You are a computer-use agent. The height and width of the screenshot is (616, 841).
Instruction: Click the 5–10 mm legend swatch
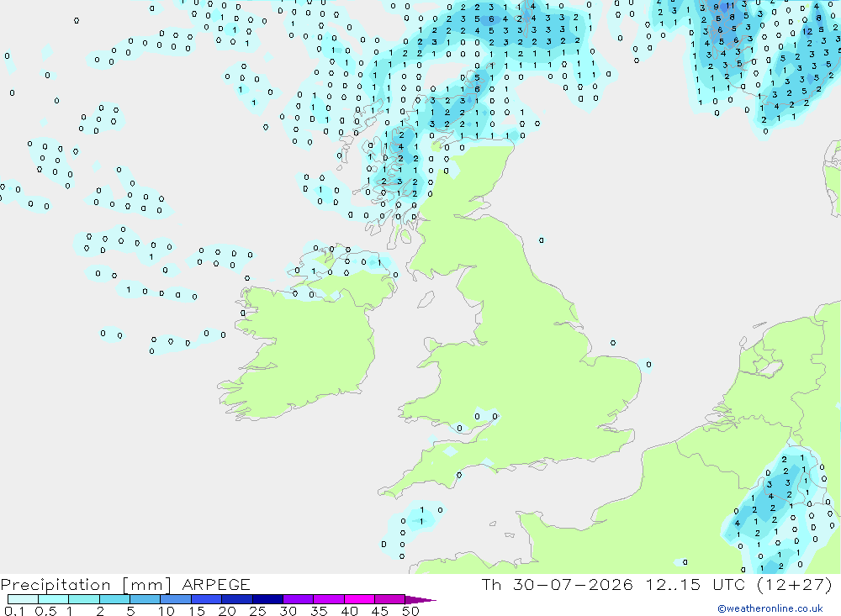click(x=145, y=599)
